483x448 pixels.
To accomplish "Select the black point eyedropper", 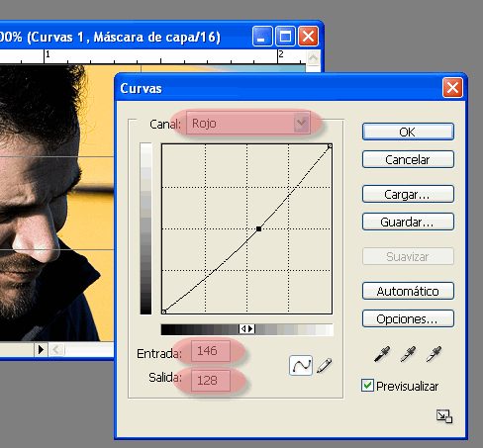I will (x=382, y=354).
